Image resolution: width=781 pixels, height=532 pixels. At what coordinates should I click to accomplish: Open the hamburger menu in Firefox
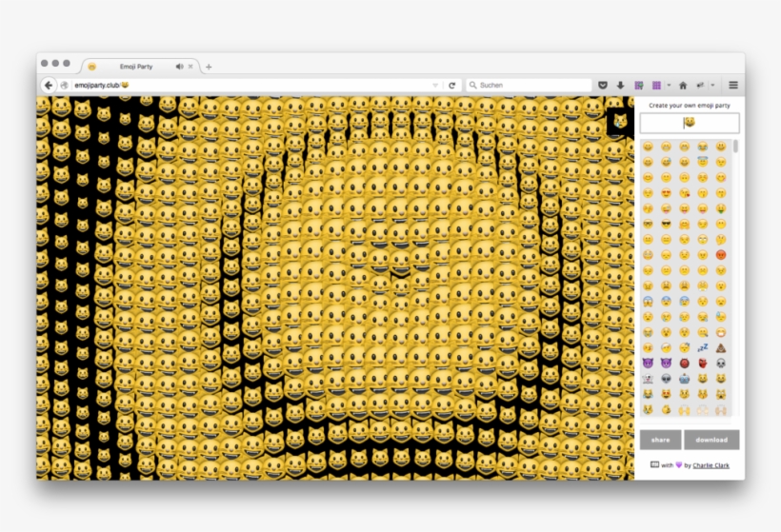[733, 85]
